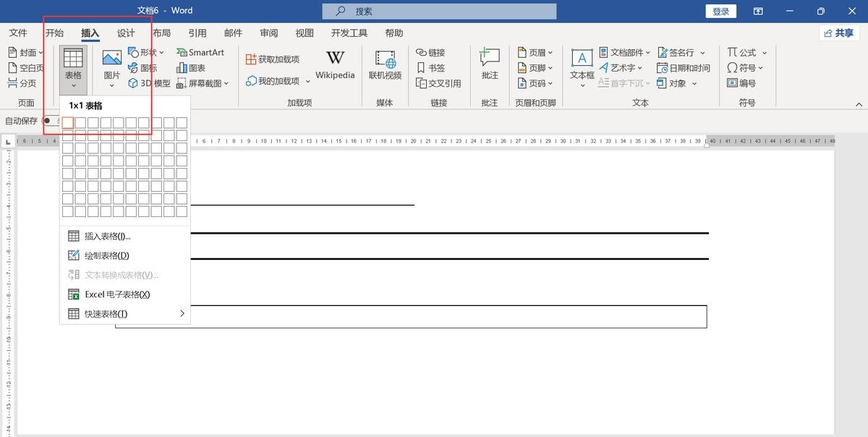Click the 共享 share button
This screenshot has width=868, height=437.
(838, 33)
